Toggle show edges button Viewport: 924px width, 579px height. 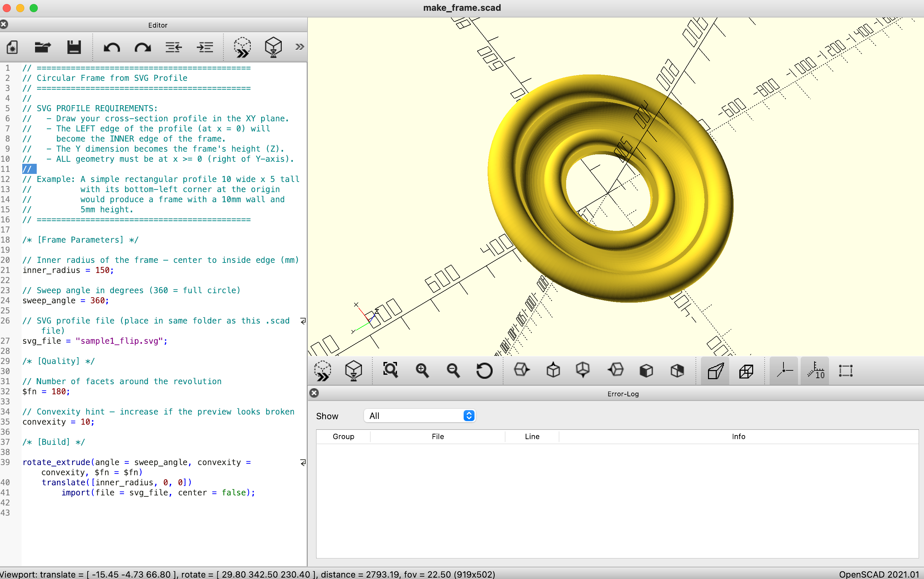coord(845,370)
